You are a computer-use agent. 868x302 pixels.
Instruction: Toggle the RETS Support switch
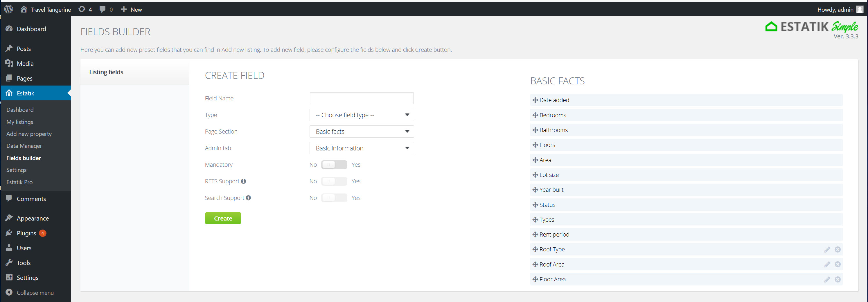[x=334, y=181]
